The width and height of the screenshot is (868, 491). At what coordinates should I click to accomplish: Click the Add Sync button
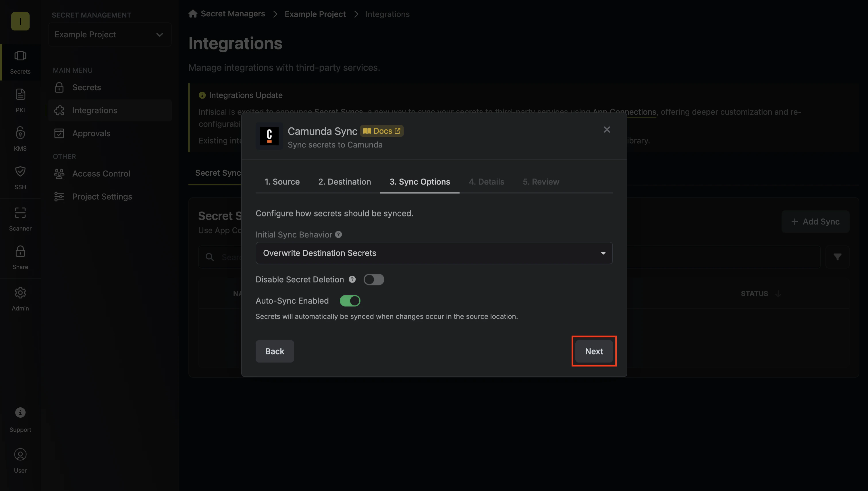point(815,222)
